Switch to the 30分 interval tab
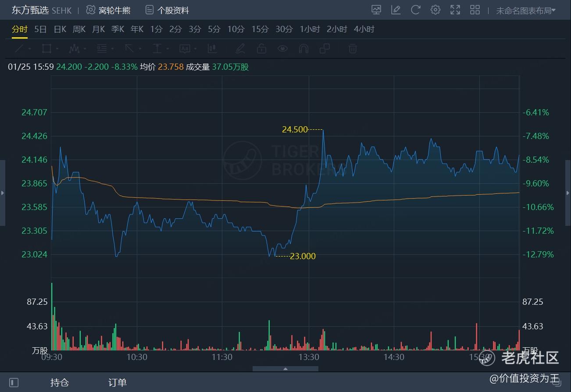 [284, 29]
